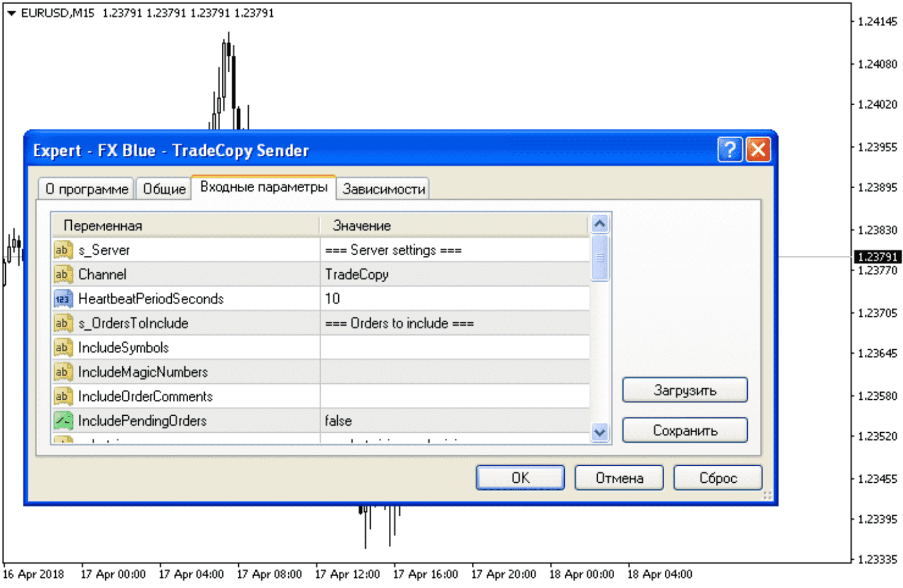
Task: Click the string icon beside s_Server
Action: click(63, 250)
